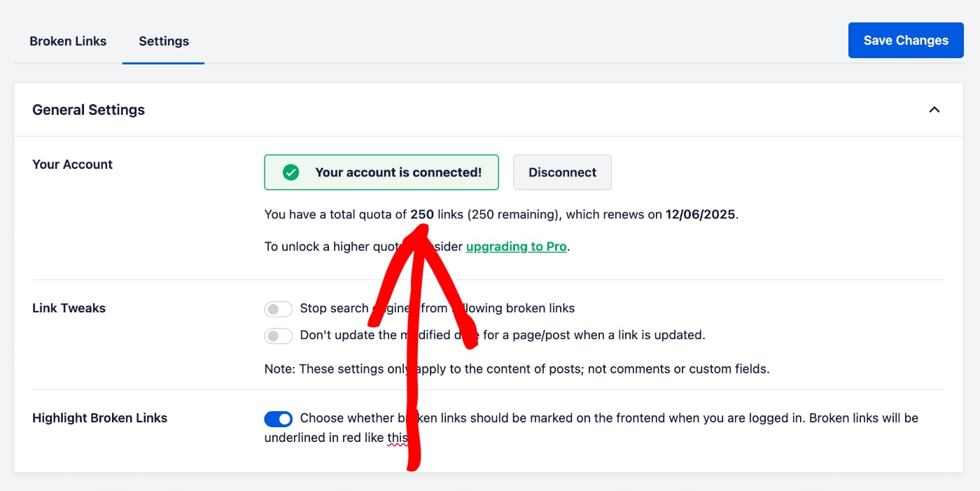Click the green checkmark connection icon

pos(290,172)
